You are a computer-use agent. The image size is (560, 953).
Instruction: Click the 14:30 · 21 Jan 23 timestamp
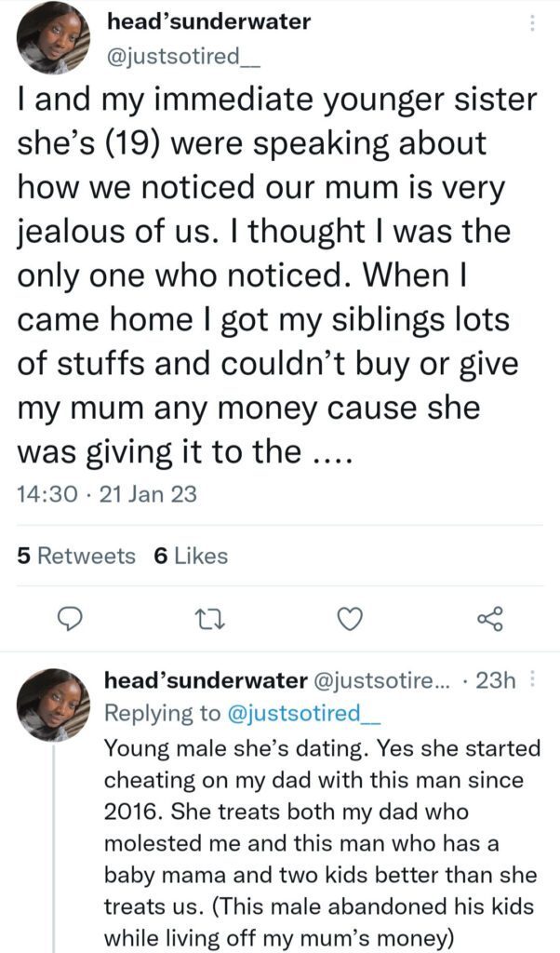click(x=107, y=494)
